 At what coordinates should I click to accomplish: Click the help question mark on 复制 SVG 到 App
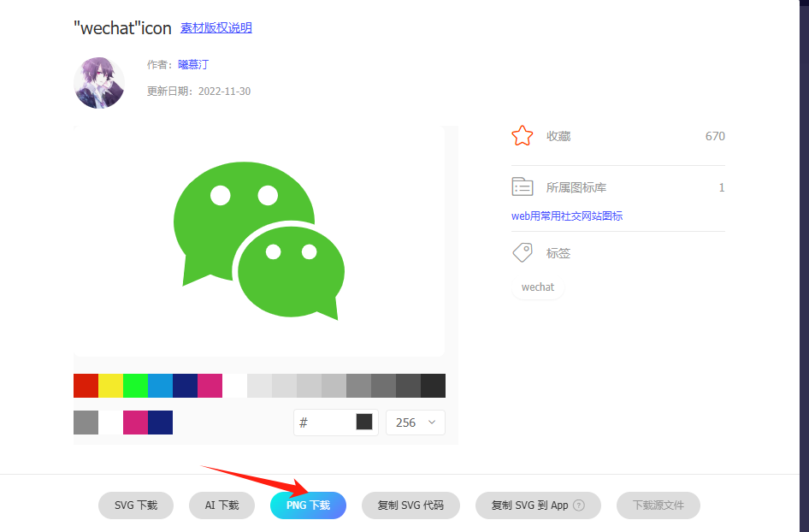pos(579,505)
